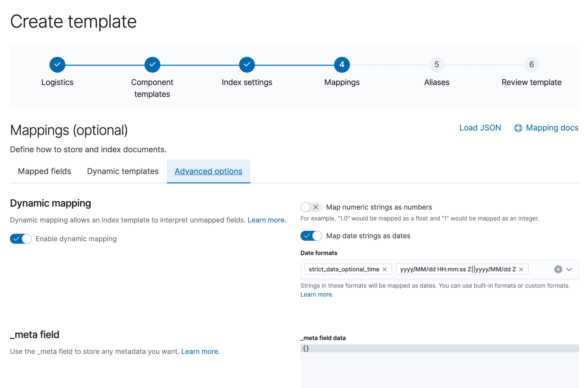The height and width of the screenshot is (388, 588).
Task: Go to Component templates step circle
Action: pos(152,64)
